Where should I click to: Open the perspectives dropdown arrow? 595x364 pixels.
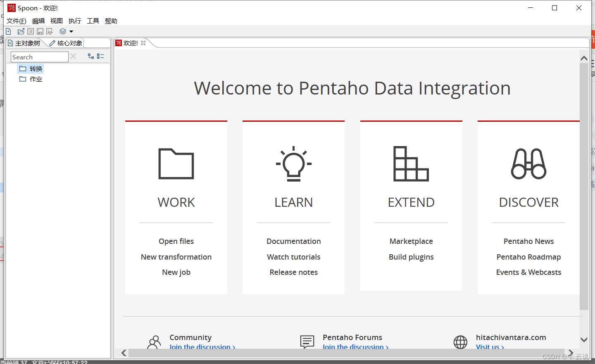pos(71,32)
